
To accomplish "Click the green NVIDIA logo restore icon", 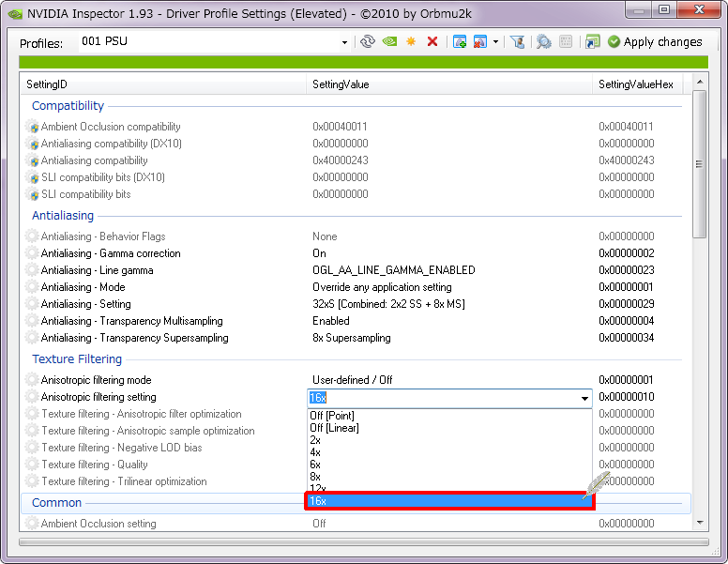I will point(389,42).
